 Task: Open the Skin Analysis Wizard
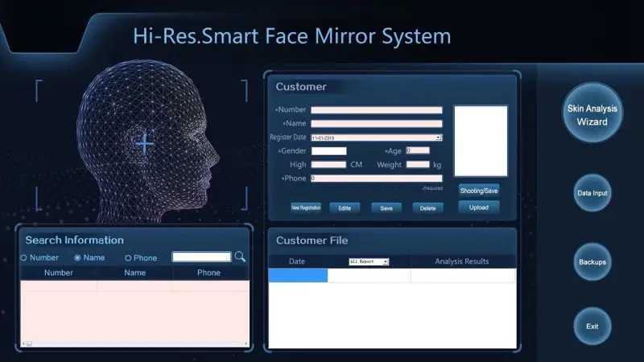pyautogui.click(x=592, y=115)
